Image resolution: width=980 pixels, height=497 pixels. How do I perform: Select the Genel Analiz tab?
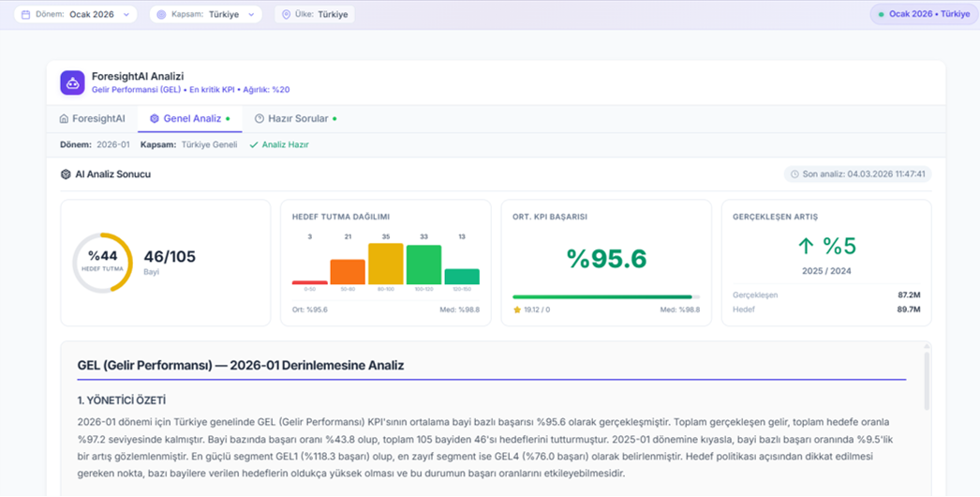(x=189, y=119)
